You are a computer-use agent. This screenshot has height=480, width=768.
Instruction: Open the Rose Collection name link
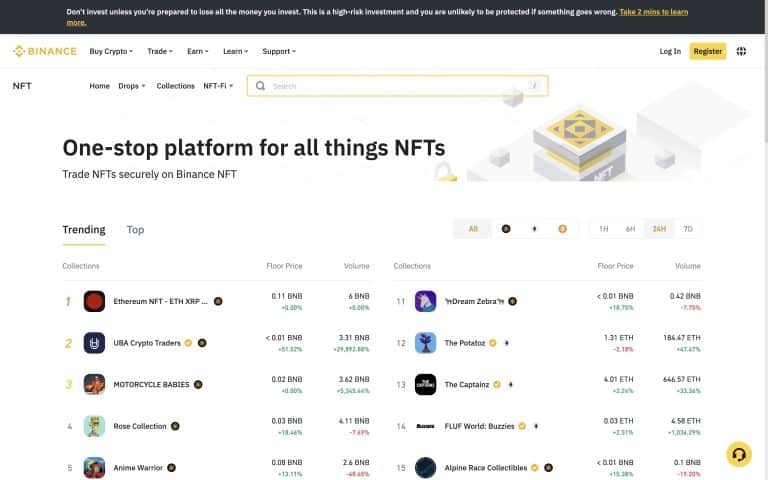click(x=140, y=426)
